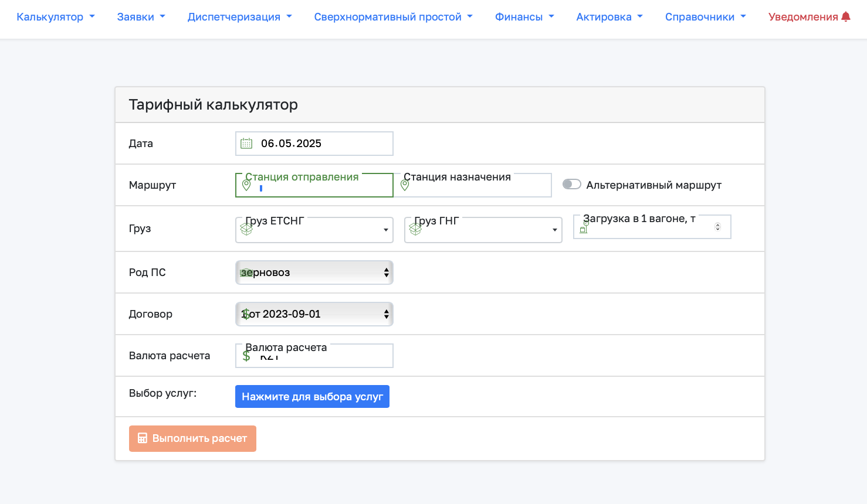Open the Финансы menu
This screenshot has height=504, width=867.
(524, 17)
